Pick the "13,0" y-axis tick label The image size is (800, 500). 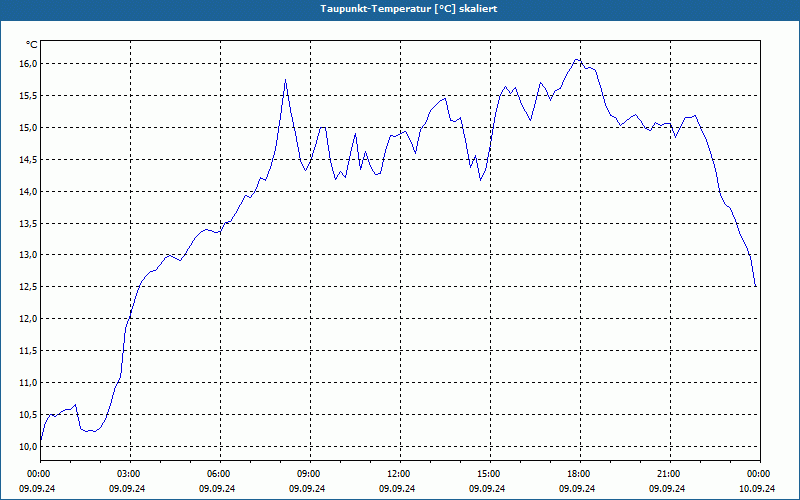coord(29,255)
